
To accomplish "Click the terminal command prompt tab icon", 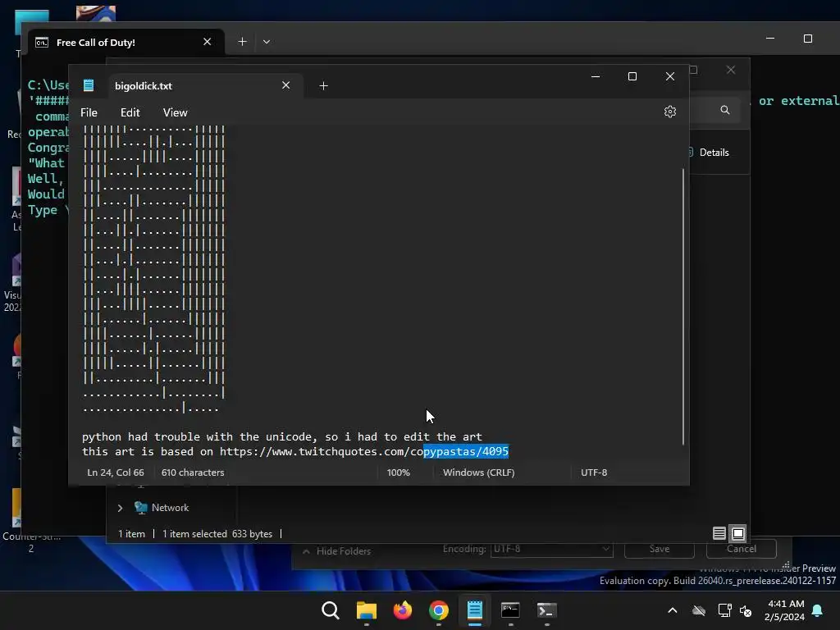I will click(x=42, y=43).
